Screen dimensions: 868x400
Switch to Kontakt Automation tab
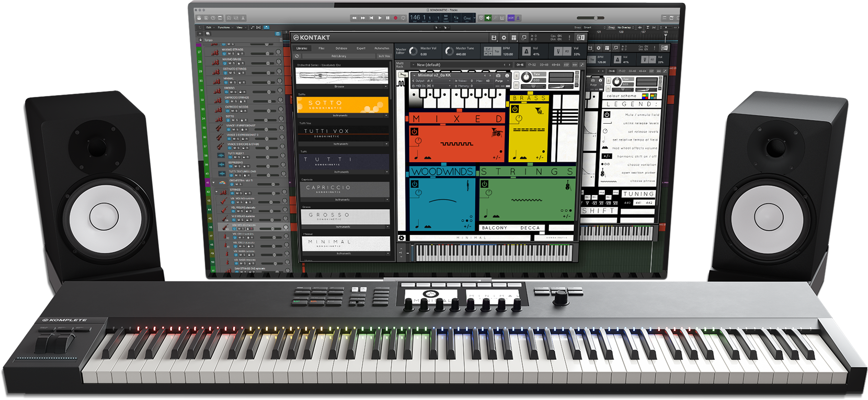(x=382, y=48)
